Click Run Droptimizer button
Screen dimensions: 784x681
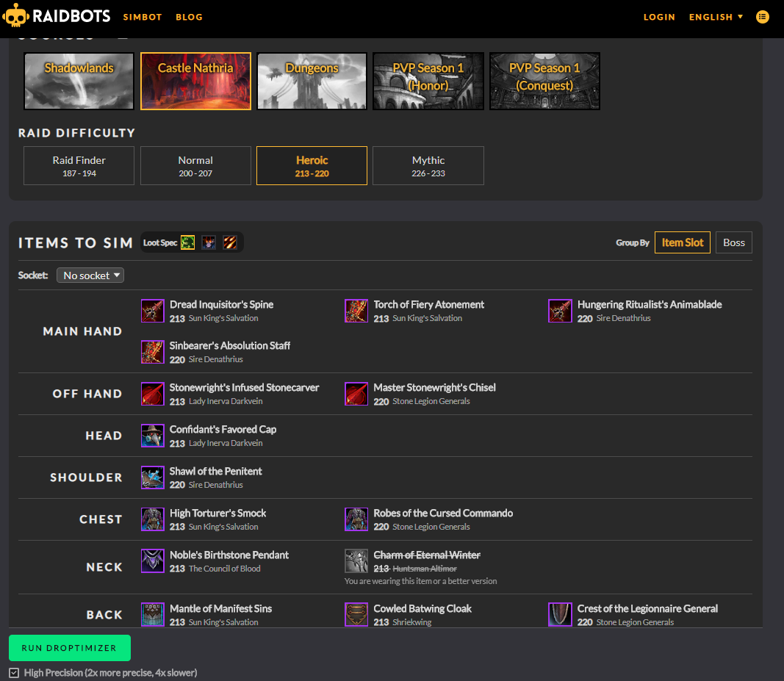(x=70, y=648)
